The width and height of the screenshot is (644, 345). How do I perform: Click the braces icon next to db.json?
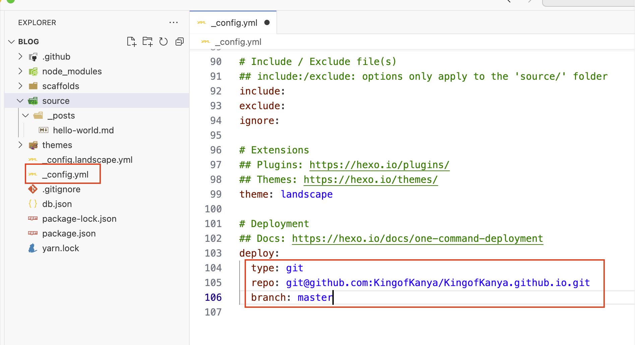[33, 204]
